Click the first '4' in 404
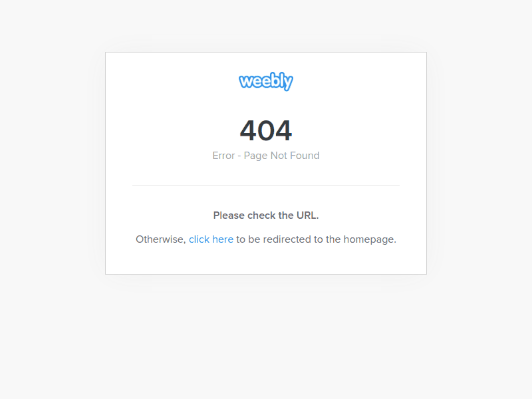The width and height of the screenshot is (532, 399). coord(248,130)
